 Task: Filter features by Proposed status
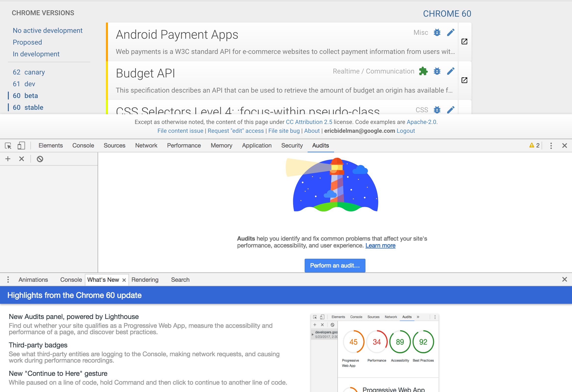pos(27,42)
